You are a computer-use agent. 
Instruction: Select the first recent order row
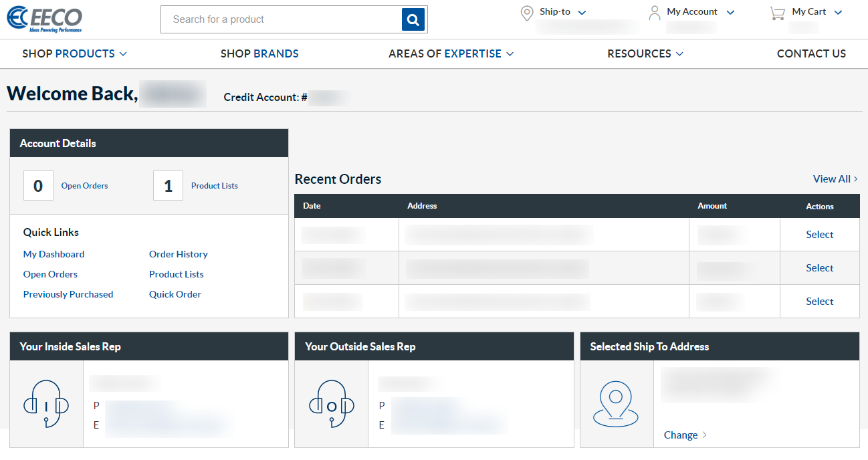point(820,235)
